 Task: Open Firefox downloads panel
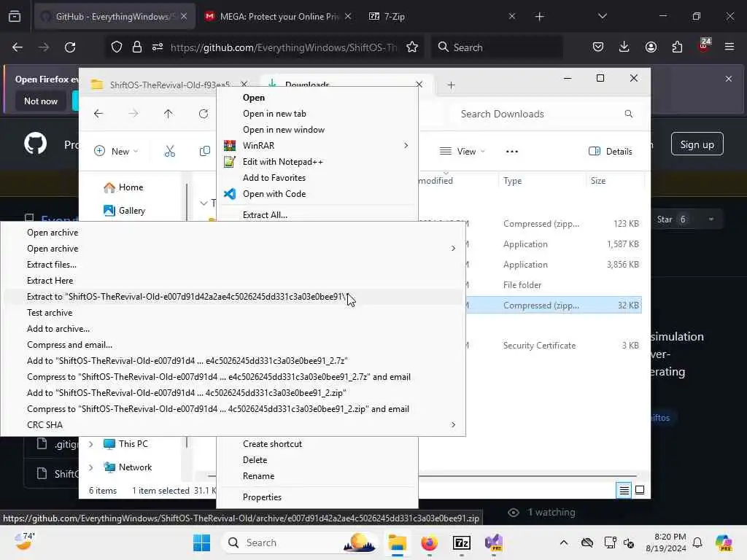[624, 47]
